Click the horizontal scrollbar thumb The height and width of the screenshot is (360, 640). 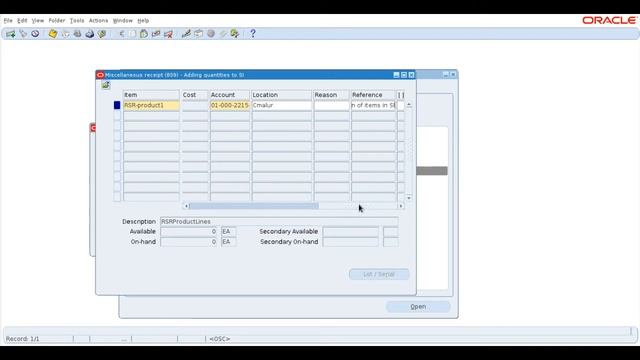point(253,206)
